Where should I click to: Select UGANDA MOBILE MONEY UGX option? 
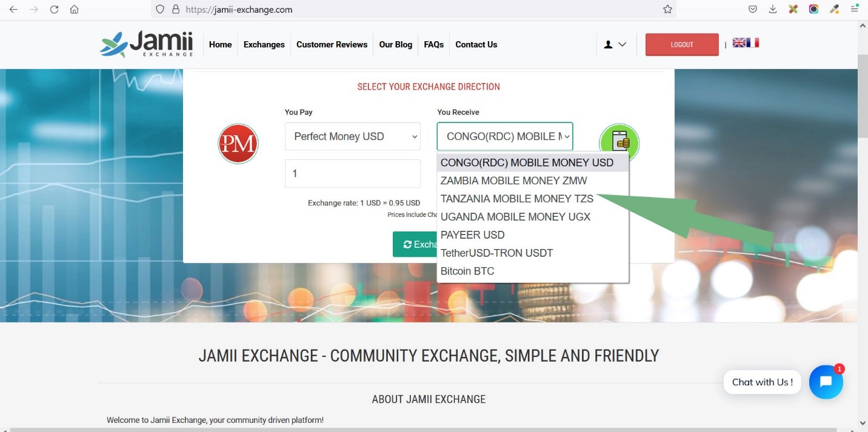pos(533,217)
